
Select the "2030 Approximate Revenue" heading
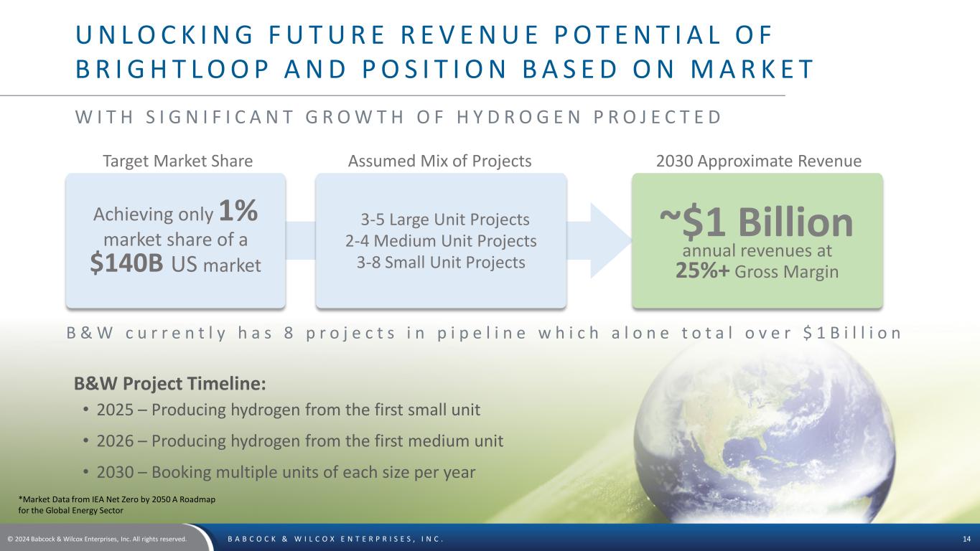click(759, 161)
